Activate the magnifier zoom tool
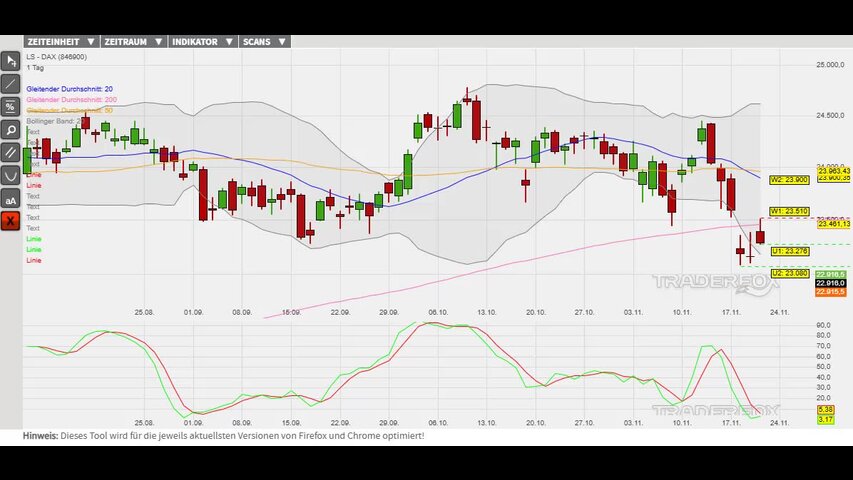 coord(11,129)
